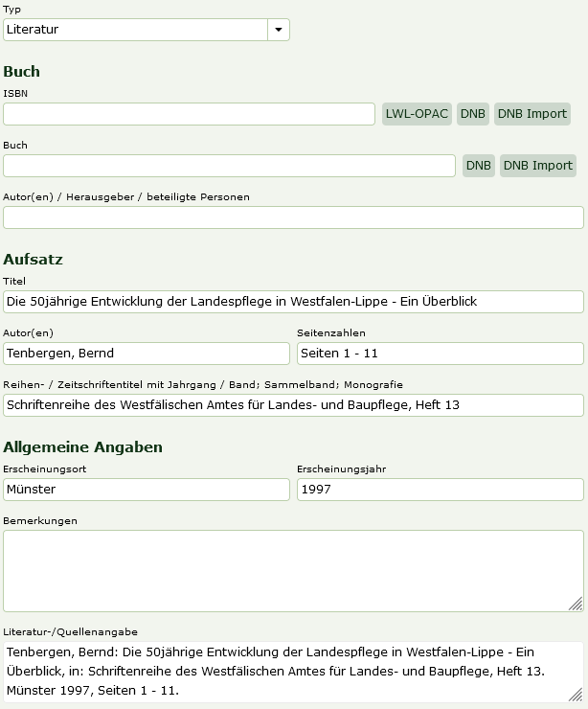
Task: Click the Reihen- / Zeitschriftentitel field
Action: (293, 405)
